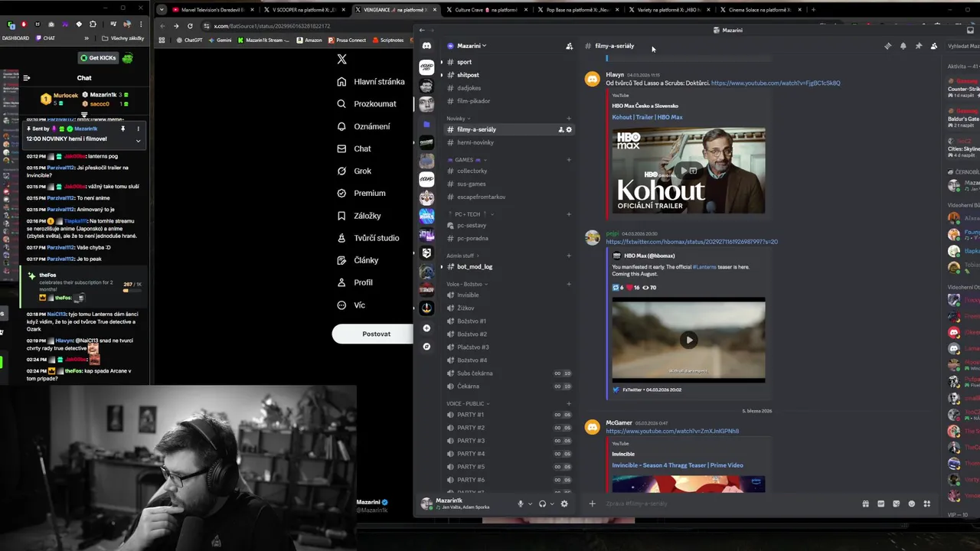This screenshot has height=551, width=980.
Task: Unpin the pinned Kick chat message
Action: 122,129
